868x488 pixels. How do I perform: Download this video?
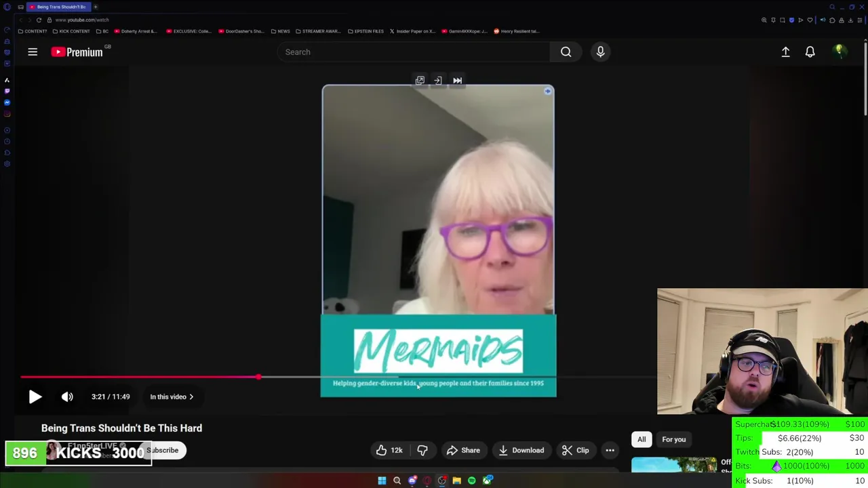pos(521,450)
